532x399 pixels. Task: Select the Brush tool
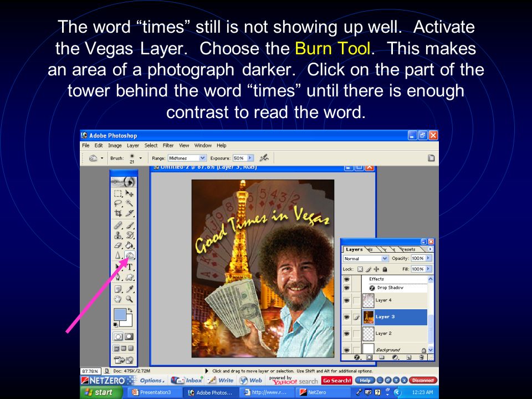click(x=130, y=225)
